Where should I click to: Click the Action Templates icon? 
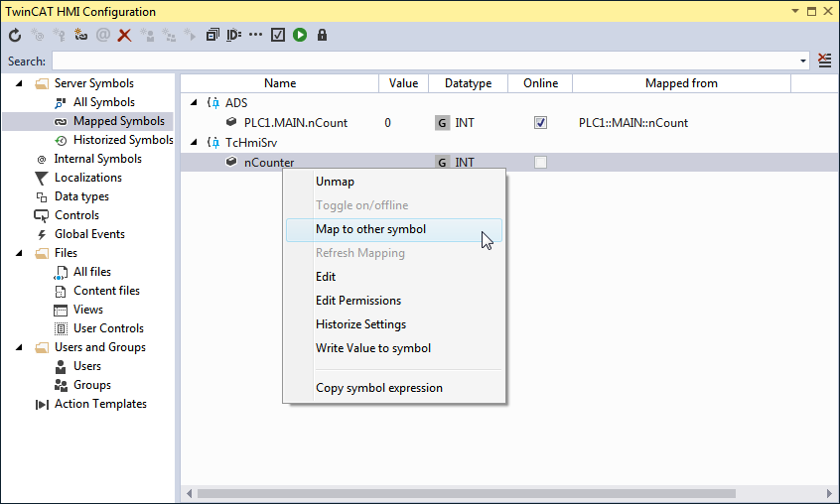[42, 405]
